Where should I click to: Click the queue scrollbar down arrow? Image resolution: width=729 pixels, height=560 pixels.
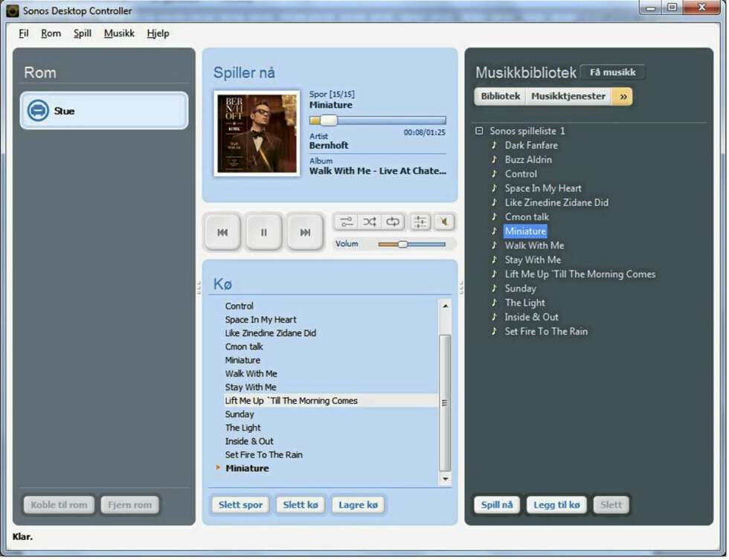446,479
